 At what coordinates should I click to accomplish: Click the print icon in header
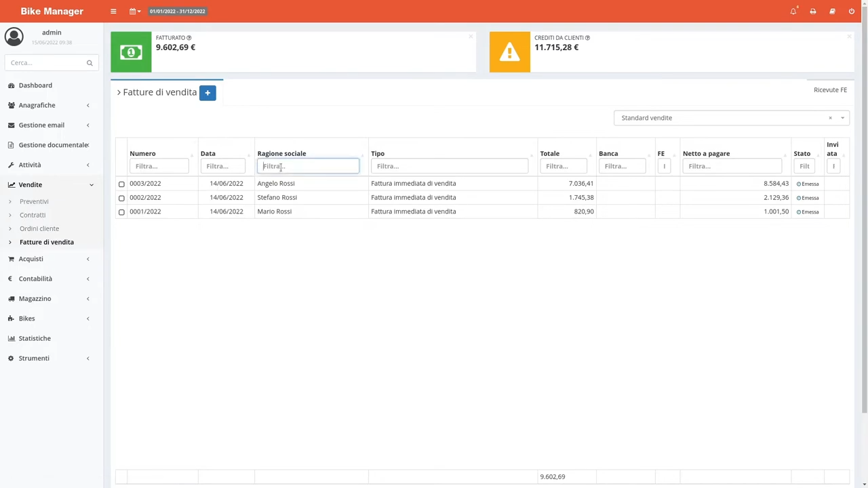(x=812, y=12)
